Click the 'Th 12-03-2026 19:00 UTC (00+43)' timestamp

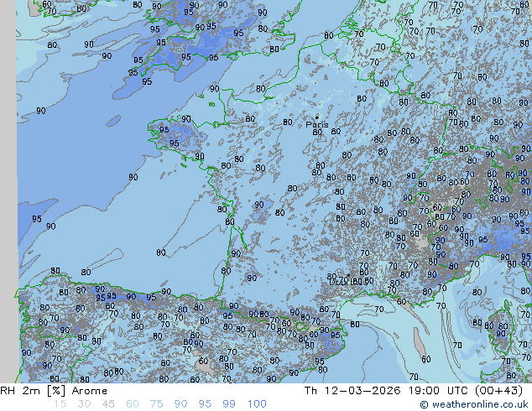[x=413, y=391]
